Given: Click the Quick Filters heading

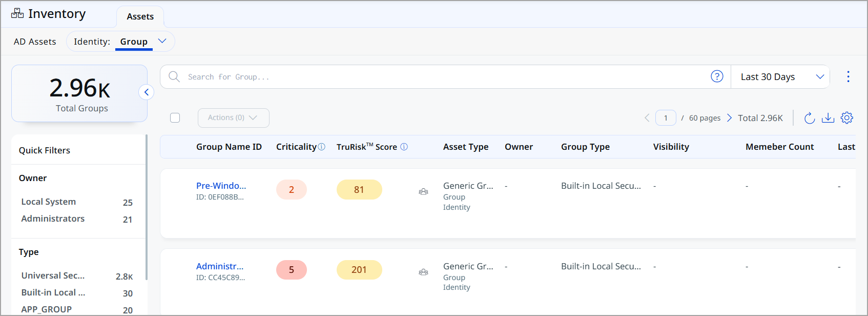Looking at the screenshot, I should click(45, 150).
